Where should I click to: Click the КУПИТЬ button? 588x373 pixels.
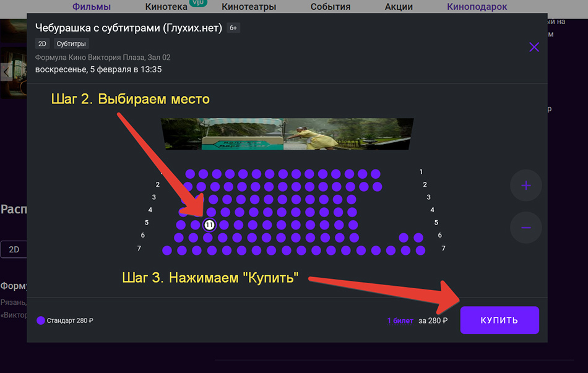pyautogui.click(x=499, y=320)
